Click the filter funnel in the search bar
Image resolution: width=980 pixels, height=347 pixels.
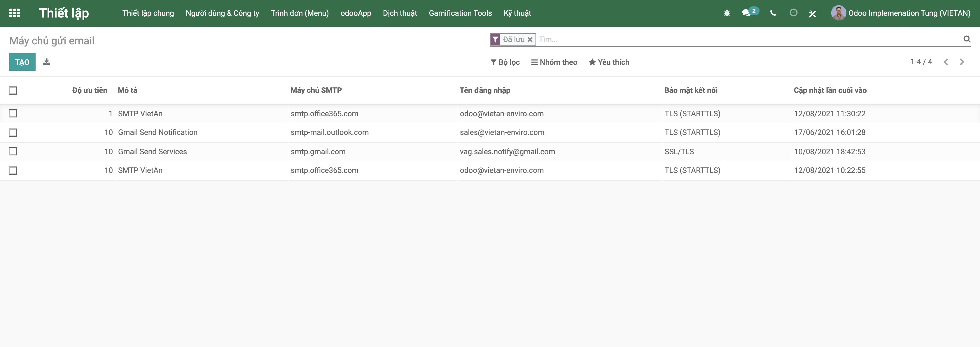coord(495,39)
